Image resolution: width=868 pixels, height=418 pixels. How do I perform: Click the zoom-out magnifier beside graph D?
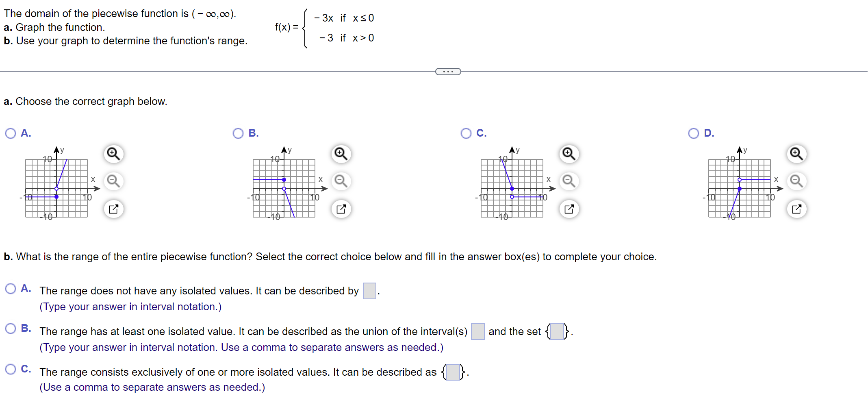(x=796, y=182)
